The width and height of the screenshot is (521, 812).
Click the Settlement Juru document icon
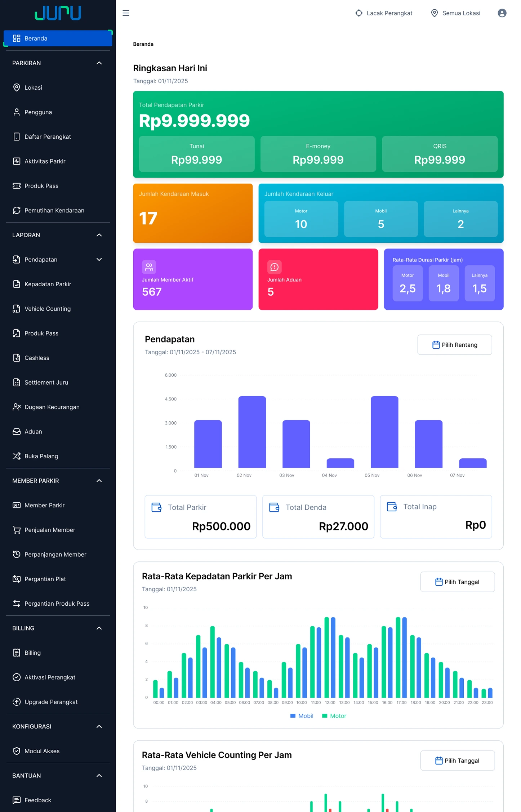tap(17, 382)
